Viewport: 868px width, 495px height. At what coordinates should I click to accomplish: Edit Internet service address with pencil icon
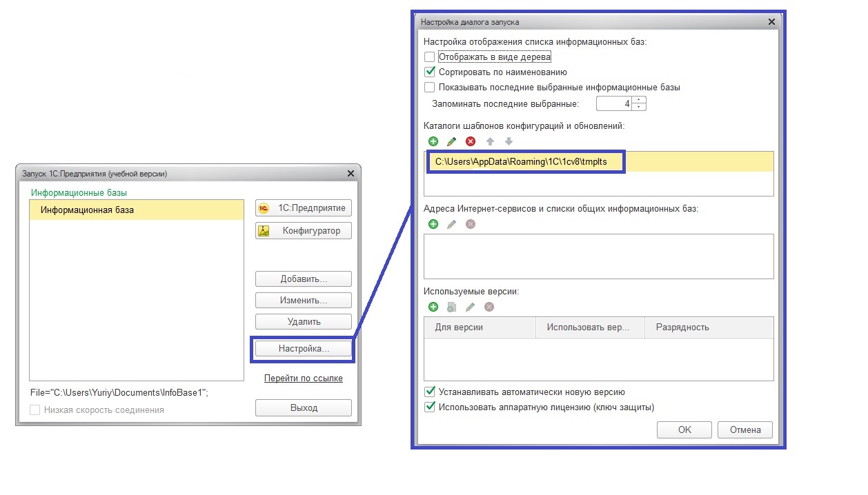click(452, 224)
